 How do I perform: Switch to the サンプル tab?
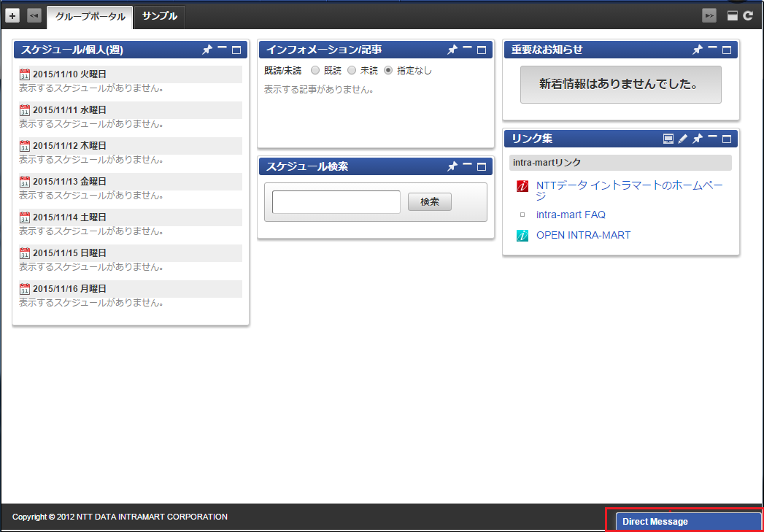pyautogui.click(x=159, y=16)
